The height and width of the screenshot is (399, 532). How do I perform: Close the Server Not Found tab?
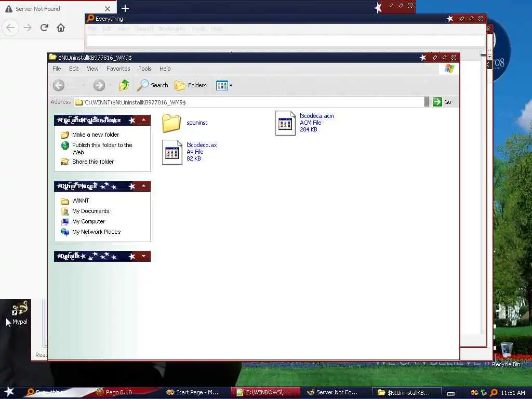108,9
